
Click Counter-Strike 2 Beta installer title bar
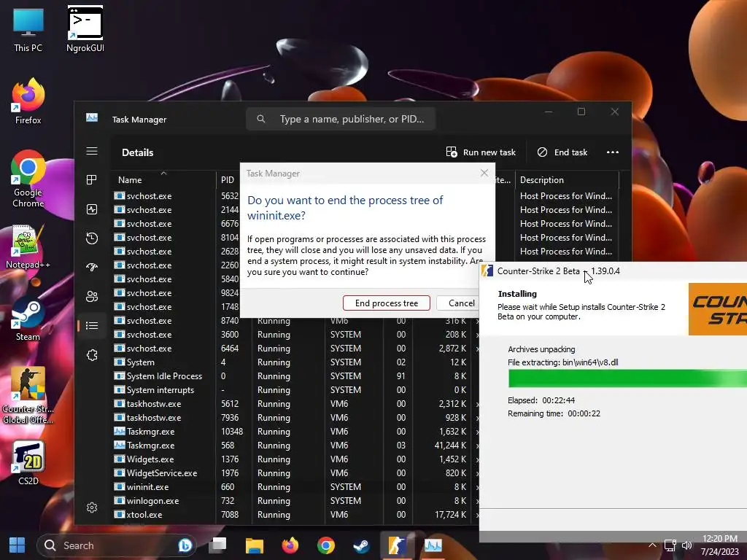tap(613, 271)
